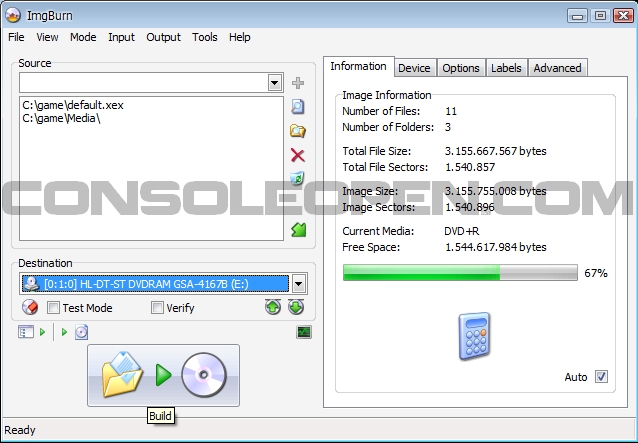Click the Source path input field
The image size is (638, 443).
tap(144, 83)
